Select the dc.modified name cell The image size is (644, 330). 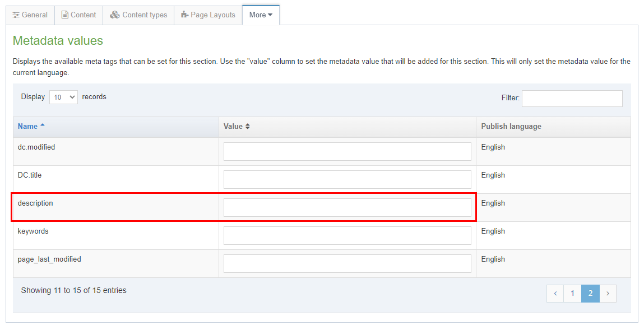[x=116, y=151]
